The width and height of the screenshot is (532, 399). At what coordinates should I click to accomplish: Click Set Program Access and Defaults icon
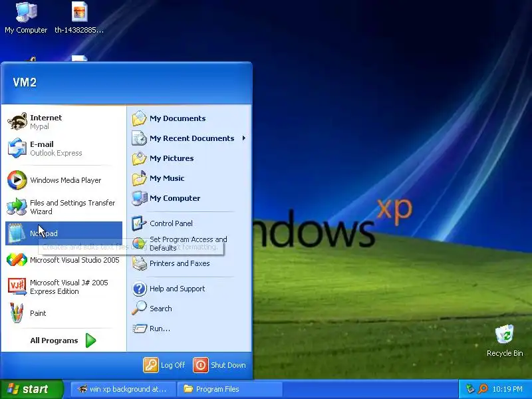(x=139, y=243)
